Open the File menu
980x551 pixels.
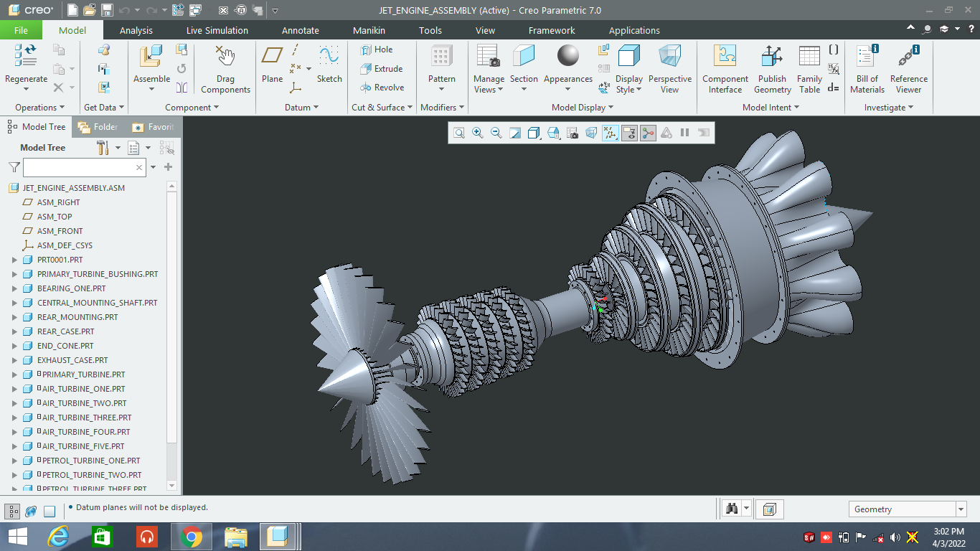coord(21,30)
